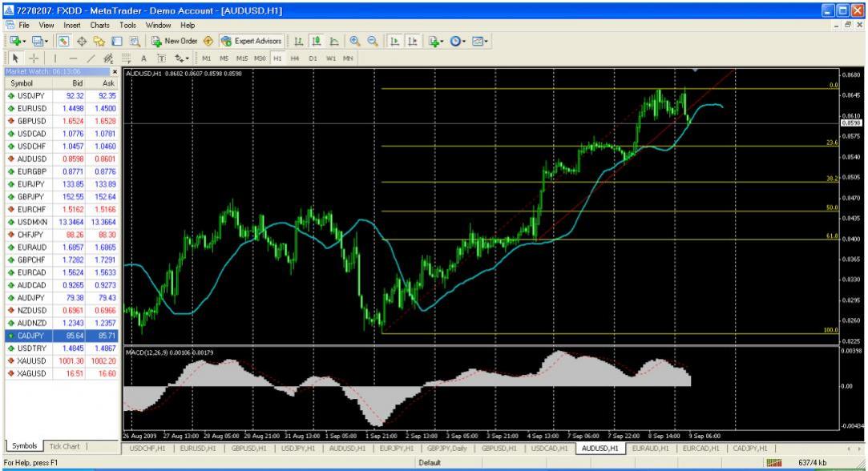The image size is (868, 471).
Task: Select the crosshair cursor tool
Action: pos(34,58)
